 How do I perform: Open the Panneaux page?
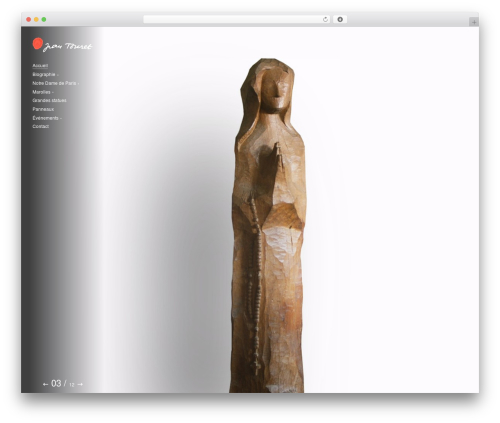click(43, 109)
